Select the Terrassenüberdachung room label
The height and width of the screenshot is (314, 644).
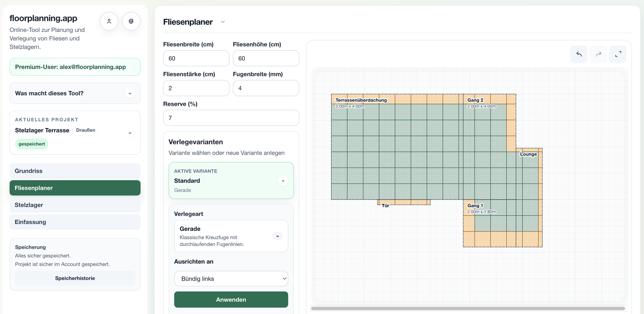[x=361, y=100]
